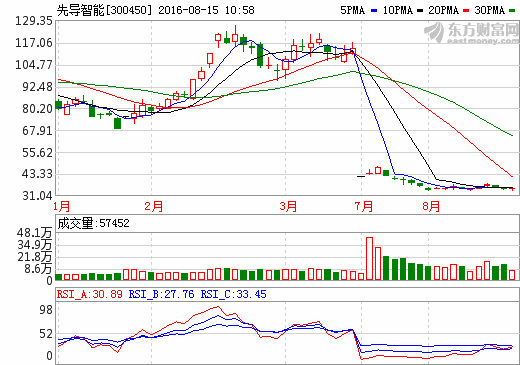The height and width of the screenshot is (365, 520).
Task: Click the 52 RSI axis value
Action: [46, 334]
